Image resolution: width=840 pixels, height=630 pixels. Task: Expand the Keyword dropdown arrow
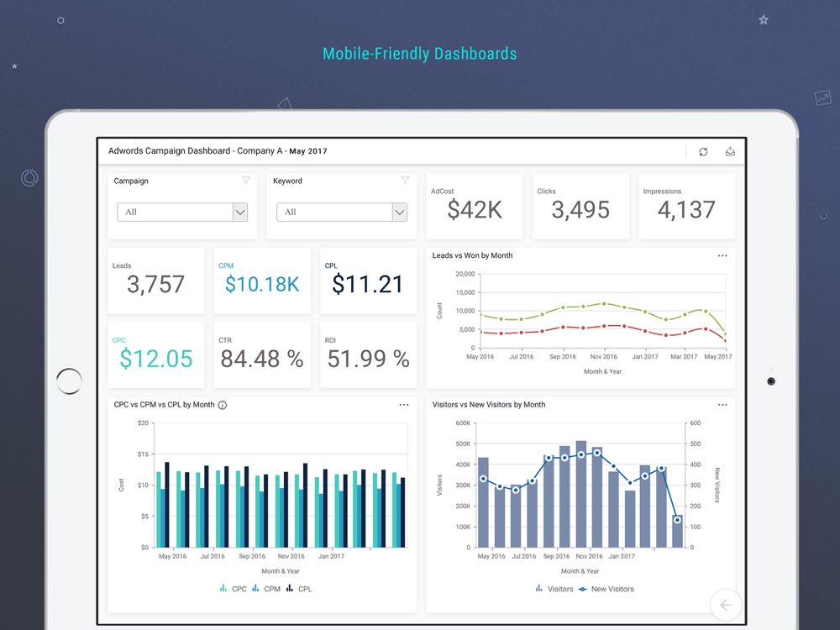(400, 213)
